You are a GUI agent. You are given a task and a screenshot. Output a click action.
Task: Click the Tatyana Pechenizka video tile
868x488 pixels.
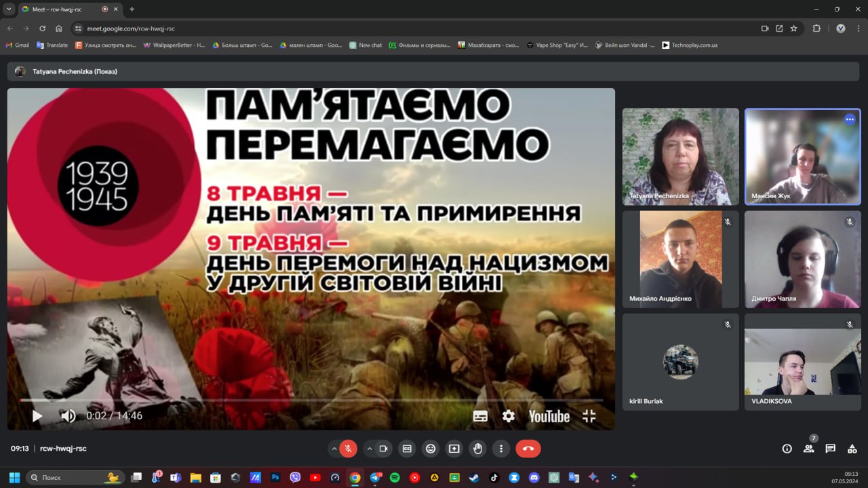[681, 156]
